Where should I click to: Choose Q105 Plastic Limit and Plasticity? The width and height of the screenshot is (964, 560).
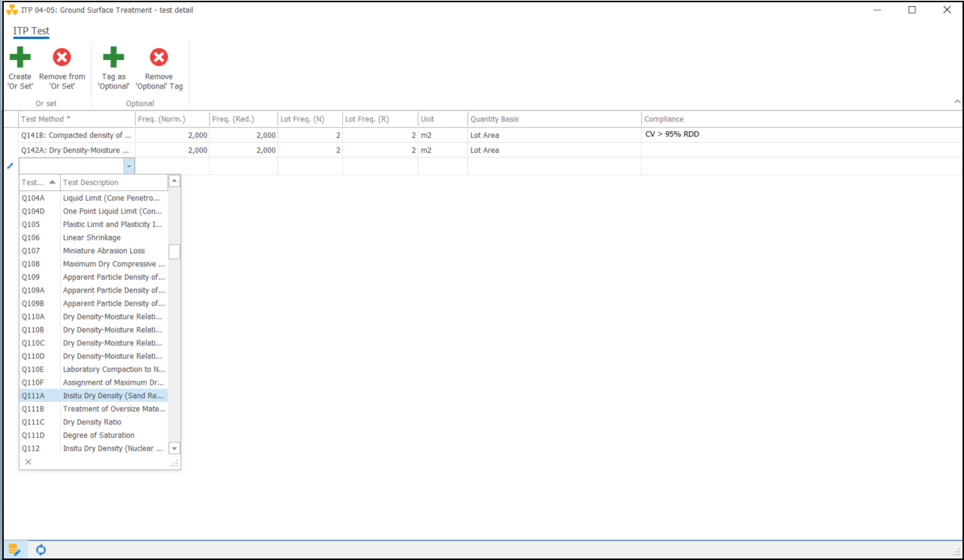(94, 225)
